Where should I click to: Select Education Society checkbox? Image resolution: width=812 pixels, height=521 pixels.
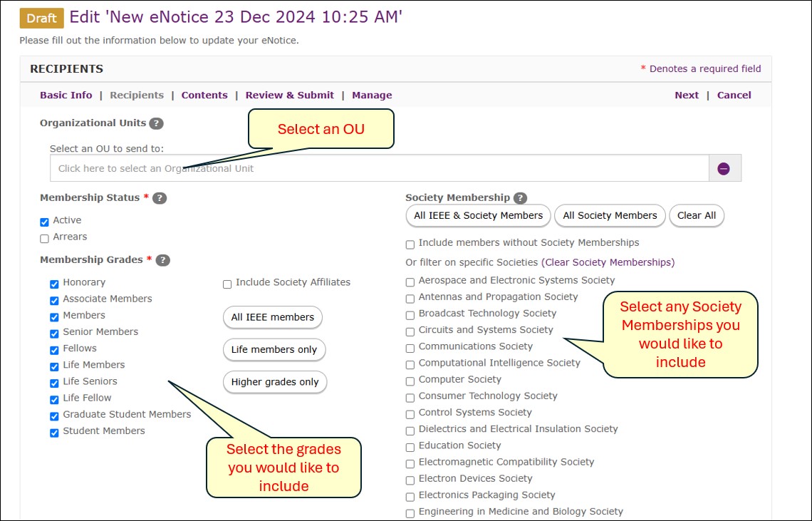(x=410, y=448)
